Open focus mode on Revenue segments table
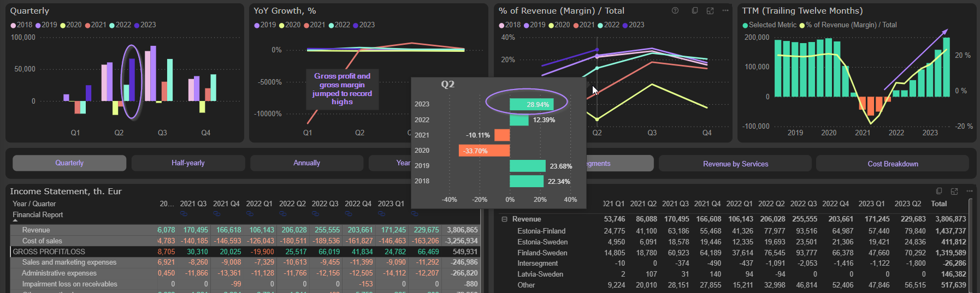980x293 pixels. coord(954,191)
